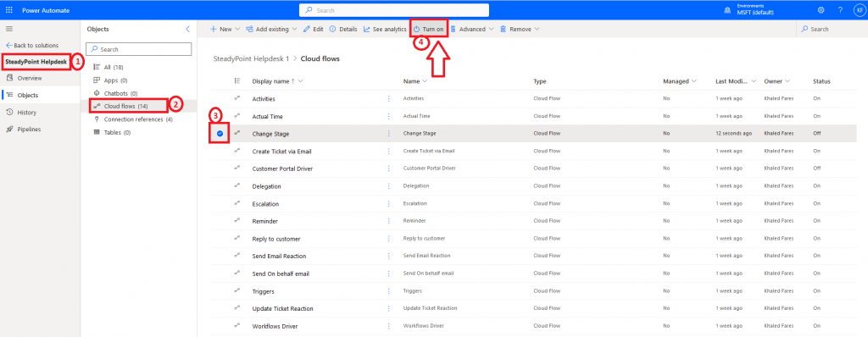Open more options dots for Delegation
Screen dimensions: 868x337
coord(388,186)
